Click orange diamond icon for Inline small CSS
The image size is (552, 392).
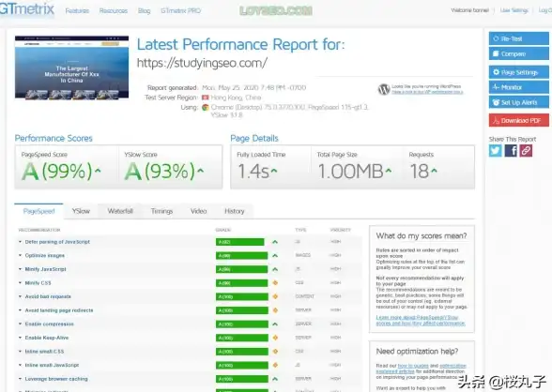pos(275,352)
